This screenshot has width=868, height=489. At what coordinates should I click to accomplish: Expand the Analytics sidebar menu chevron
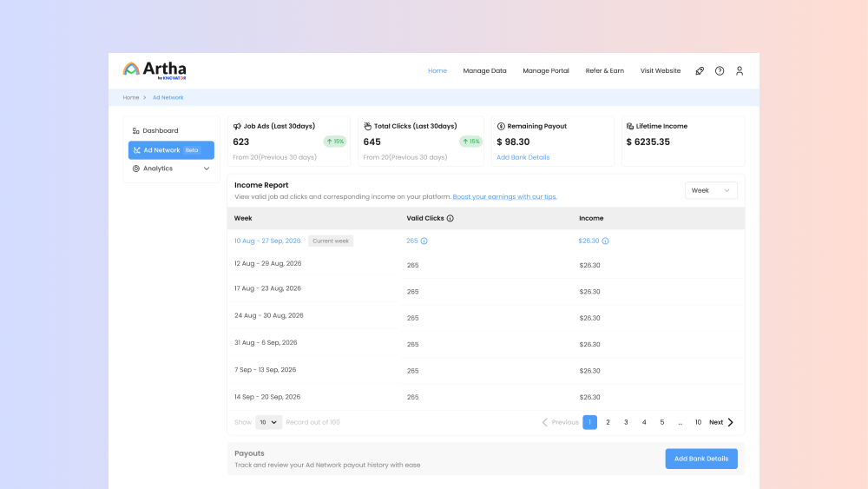coord(207,169)
